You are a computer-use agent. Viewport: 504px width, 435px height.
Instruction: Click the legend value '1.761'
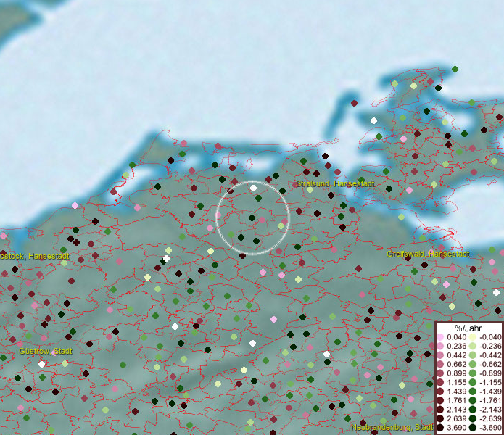(456, 400)
